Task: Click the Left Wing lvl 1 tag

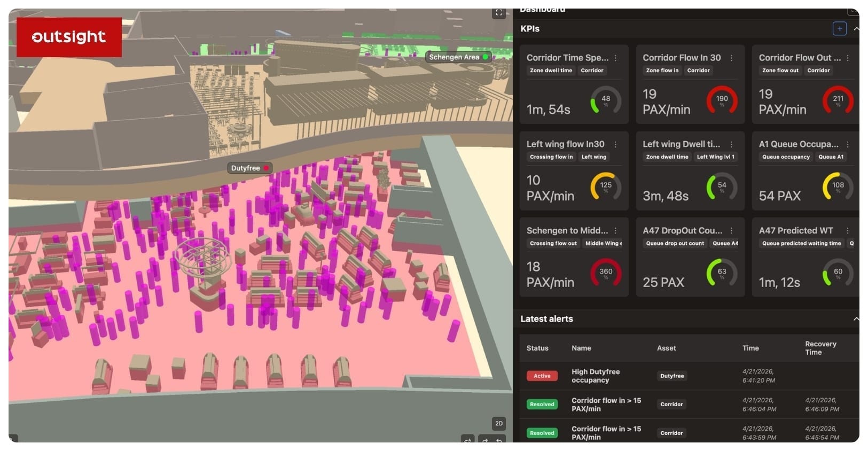Action: [x=716, y=157]
